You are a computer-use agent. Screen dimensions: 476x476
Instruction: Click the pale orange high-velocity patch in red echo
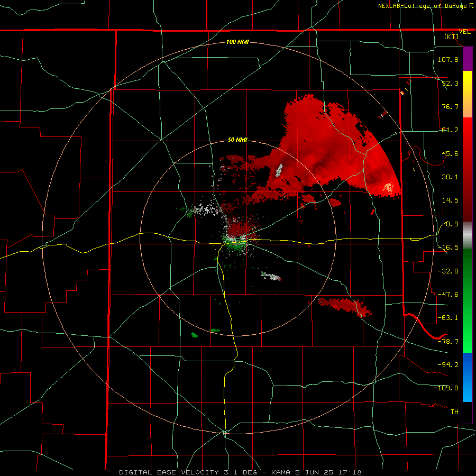point(388,187)
